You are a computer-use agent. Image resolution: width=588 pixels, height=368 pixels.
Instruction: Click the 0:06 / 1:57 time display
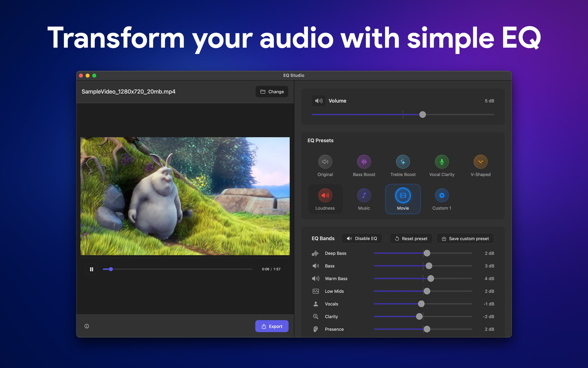[x=271, y=269]
